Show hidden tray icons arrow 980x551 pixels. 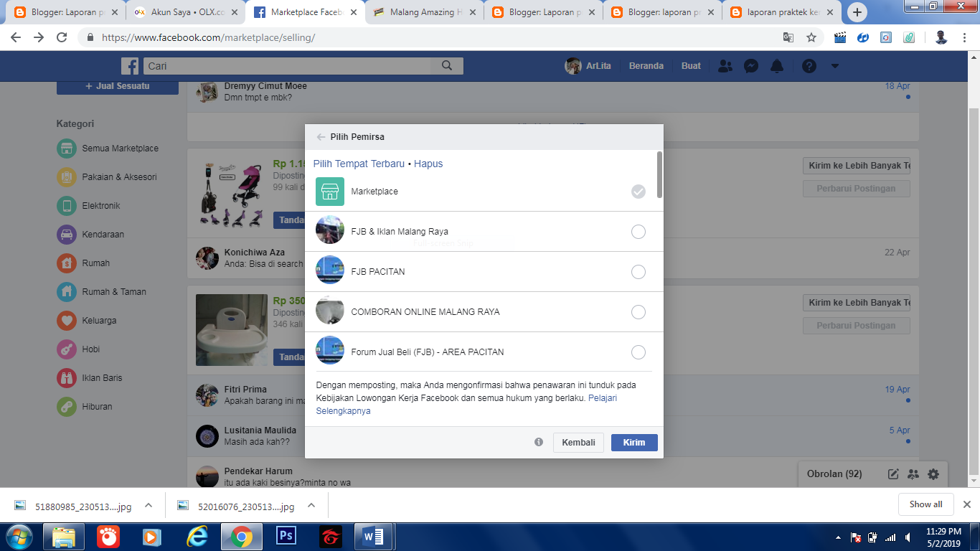click(839, 537)
